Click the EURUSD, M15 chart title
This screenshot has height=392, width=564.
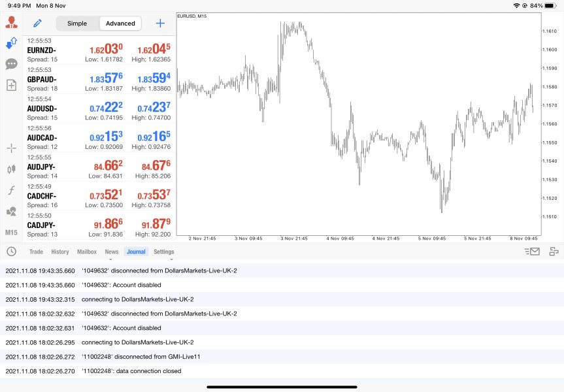(192, 16)
